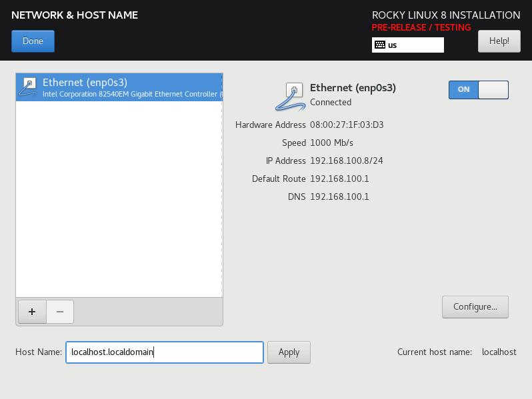The height and width of the screenshot is (399, 532).
Task: Toggle the Ethernet ON/OFF switch
Action: click(479, 90)
